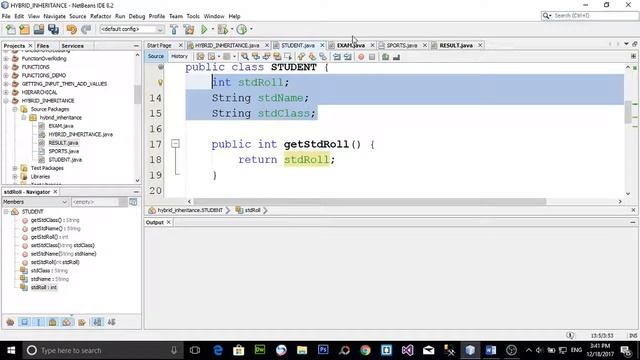The image size is (640, 360).
Task: Click the Shift Line Right icon in editor toolbar
Action: click(x=348, y=57)
